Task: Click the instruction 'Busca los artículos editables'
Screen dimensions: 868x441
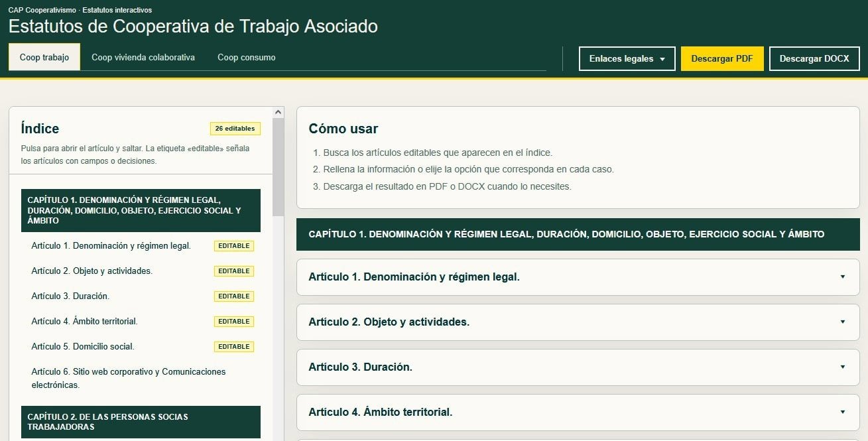Action: (438, 153)
